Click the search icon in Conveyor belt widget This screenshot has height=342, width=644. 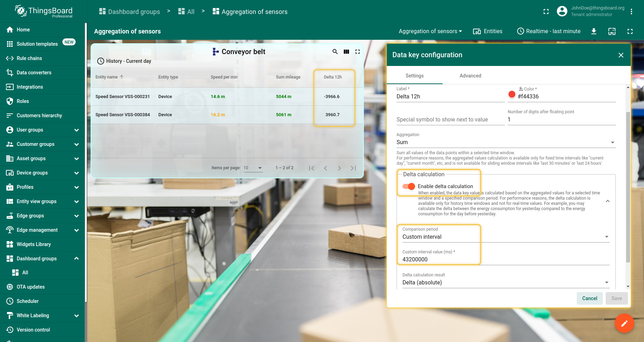[335, 52]
